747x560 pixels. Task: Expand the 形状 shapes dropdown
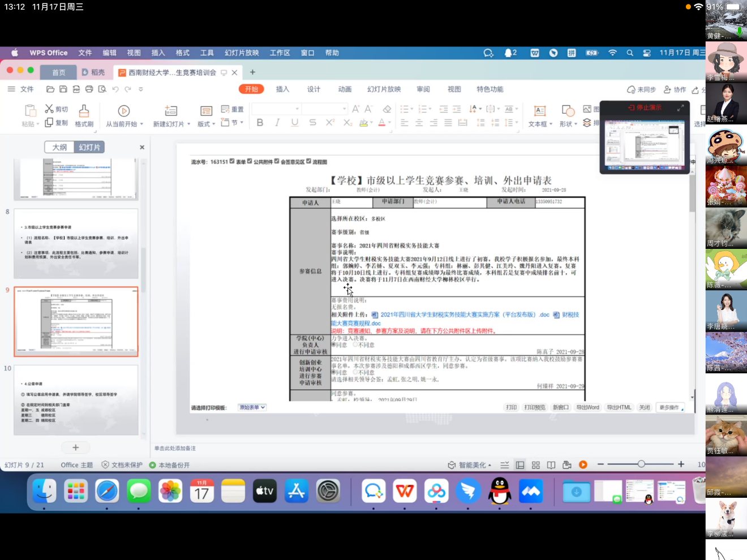576,124
